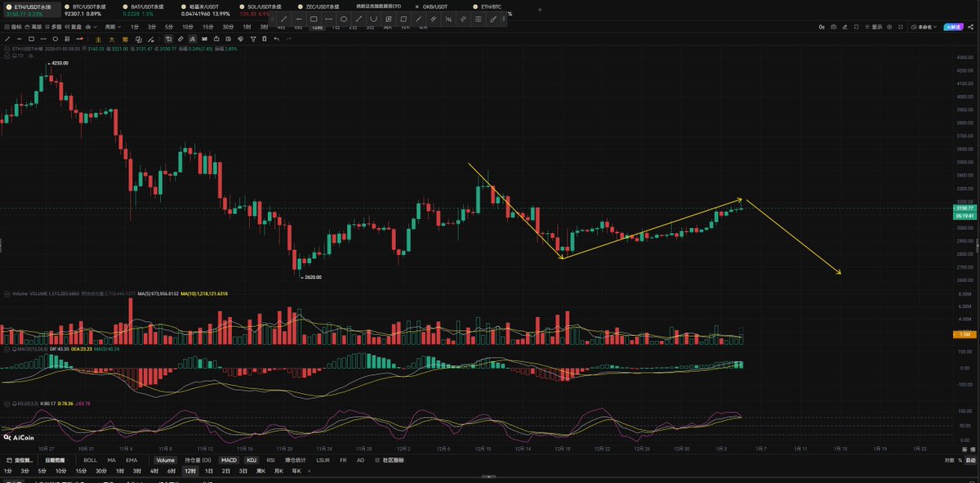Select the brush tool in floating toolbar
The height and width of the screenshot is (483, 980).
[x=493, y=19]
